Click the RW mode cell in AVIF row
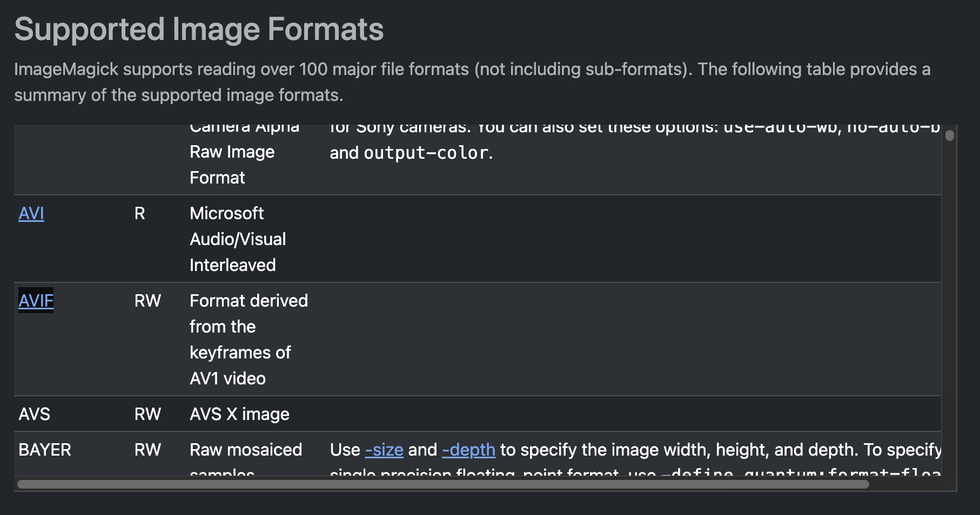980x515 pixels. click(x=147, y=301)
